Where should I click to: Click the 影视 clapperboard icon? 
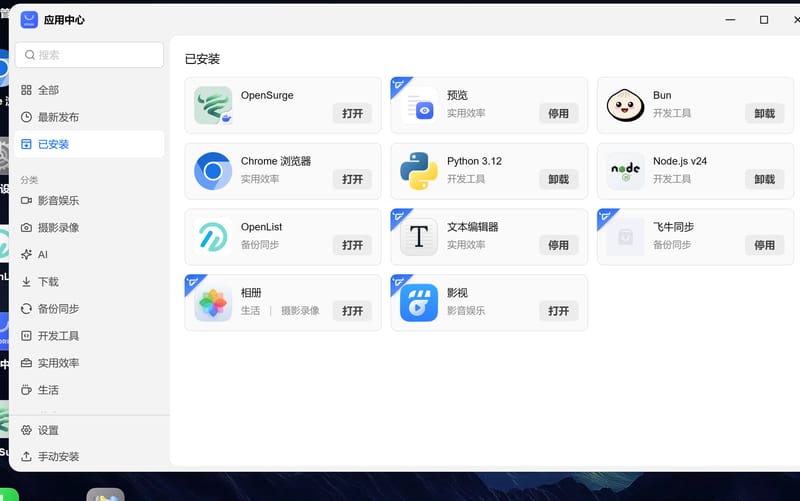[x=419, y=303]
